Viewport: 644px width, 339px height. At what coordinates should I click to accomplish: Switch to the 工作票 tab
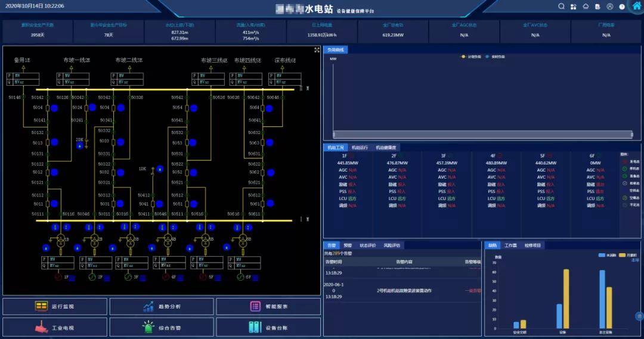pyautogui.click(x=510, y=245)
